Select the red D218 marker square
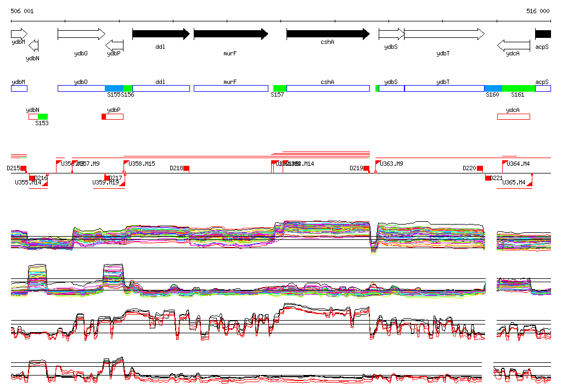 187,169
